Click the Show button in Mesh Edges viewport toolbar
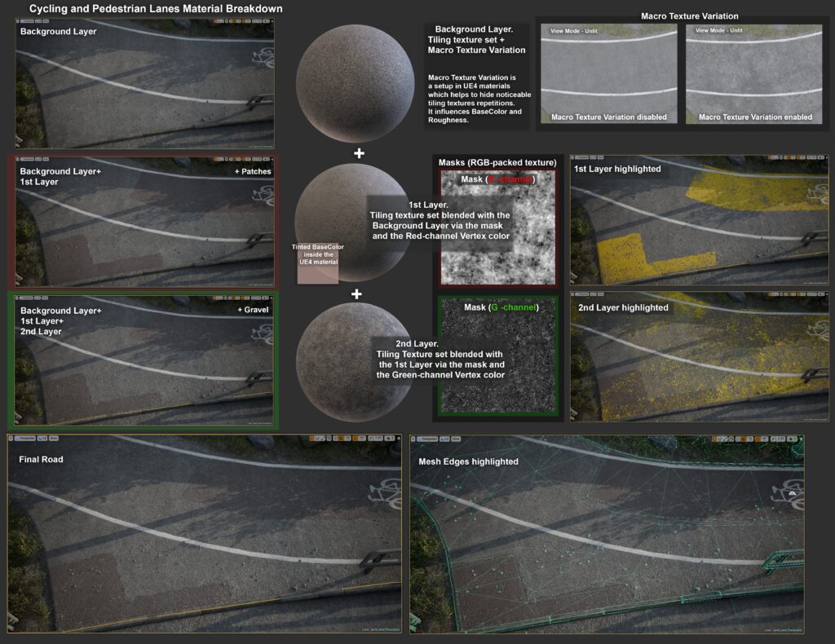This screenshot has height=644, width=835. tap(456, 439)
